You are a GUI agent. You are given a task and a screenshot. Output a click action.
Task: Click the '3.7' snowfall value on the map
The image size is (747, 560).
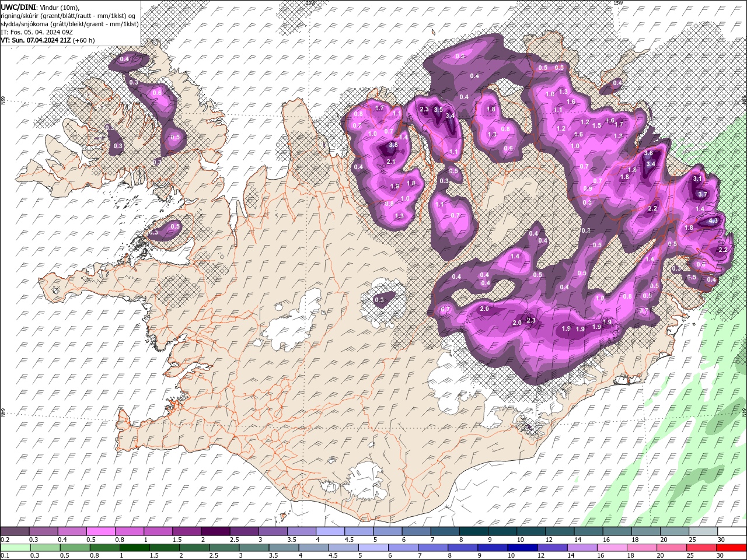(703, 194)
